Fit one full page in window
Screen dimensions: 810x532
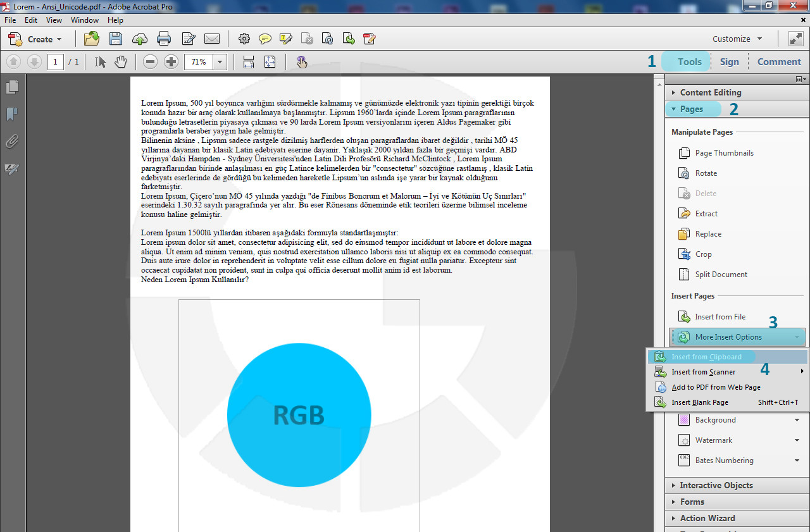click(x=270, y=61)
